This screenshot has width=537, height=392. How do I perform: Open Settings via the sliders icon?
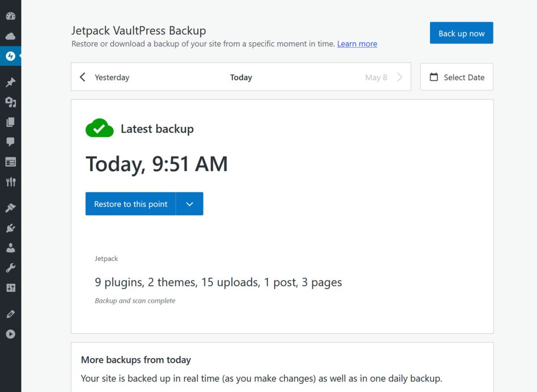[10, 288]
